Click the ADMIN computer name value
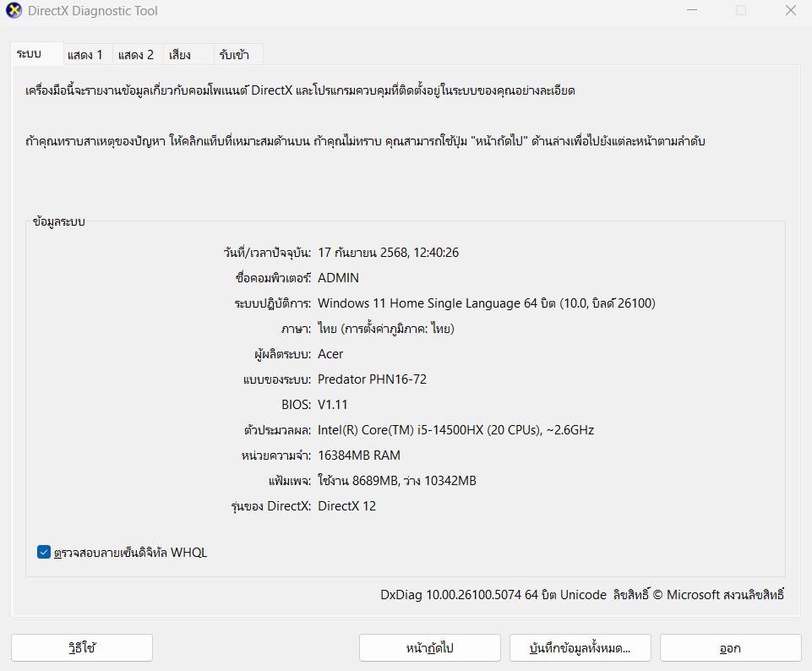The width and height of the screenshot is (812, 671). pyautogui.click(x=339, y=277)
